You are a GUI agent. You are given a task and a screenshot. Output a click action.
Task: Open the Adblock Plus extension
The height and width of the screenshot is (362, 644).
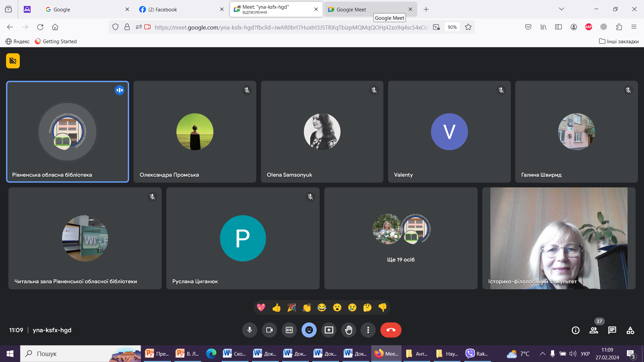tap(589, 27)
